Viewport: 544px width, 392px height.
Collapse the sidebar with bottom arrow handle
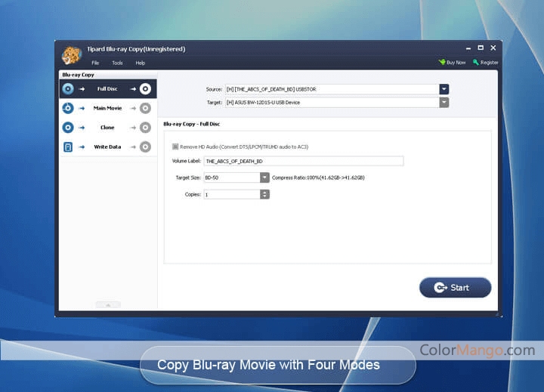pos(108,305)
